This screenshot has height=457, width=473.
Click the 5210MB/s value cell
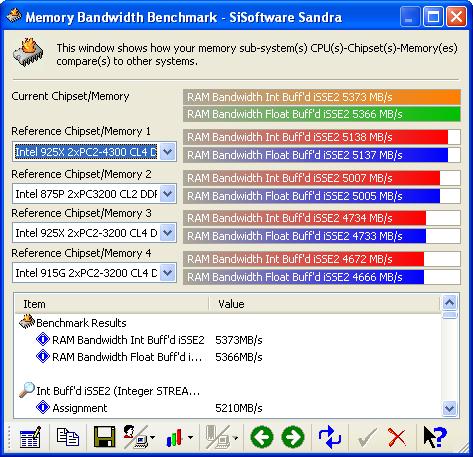click(239, 408)
